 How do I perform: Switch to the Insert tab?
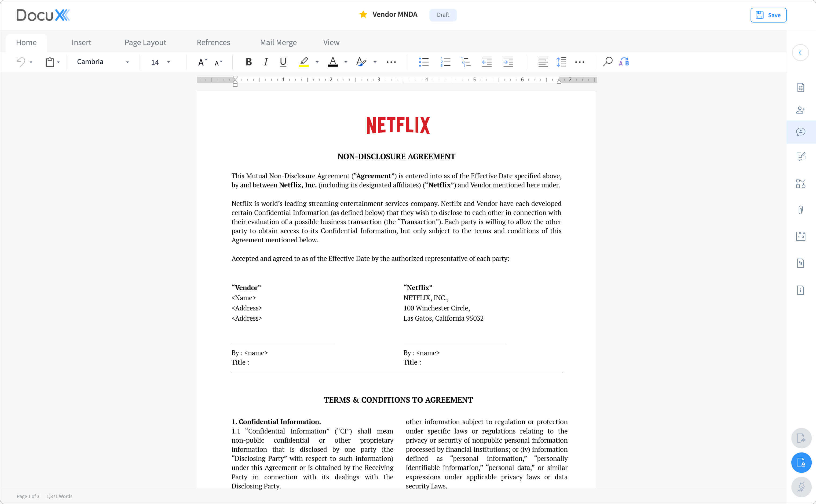click(x=81, y=43)
